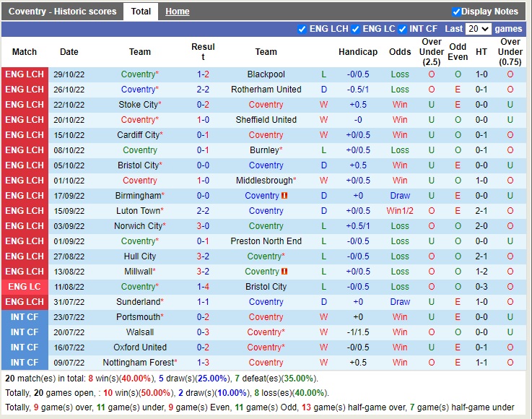Click Stoke City team name

[x=140, y=105]
